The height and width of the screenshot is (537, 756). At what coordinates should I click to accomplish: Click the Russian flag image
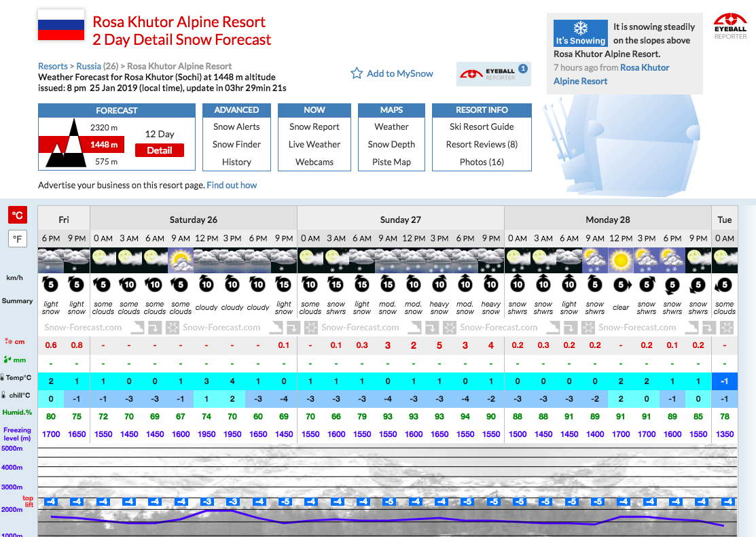click(x=61, y=25)
